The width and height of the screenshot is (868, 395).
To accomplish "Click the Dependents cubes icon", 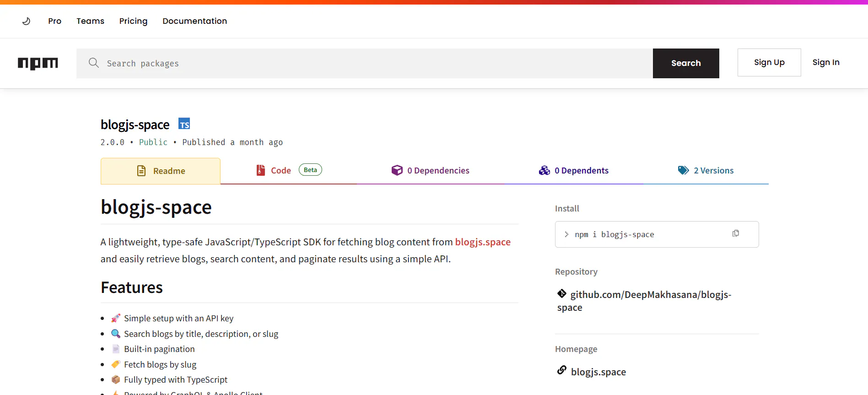I will [x=545, y=170].
